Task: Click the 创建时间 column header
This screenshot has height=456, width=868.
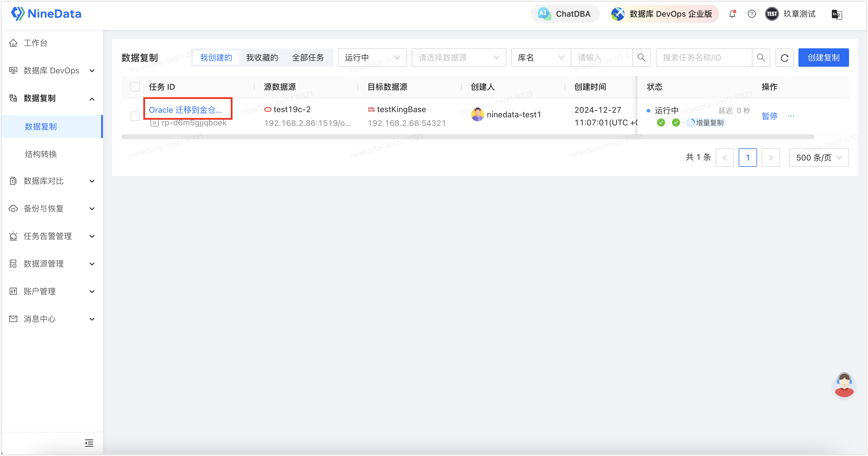Action: 590,87
